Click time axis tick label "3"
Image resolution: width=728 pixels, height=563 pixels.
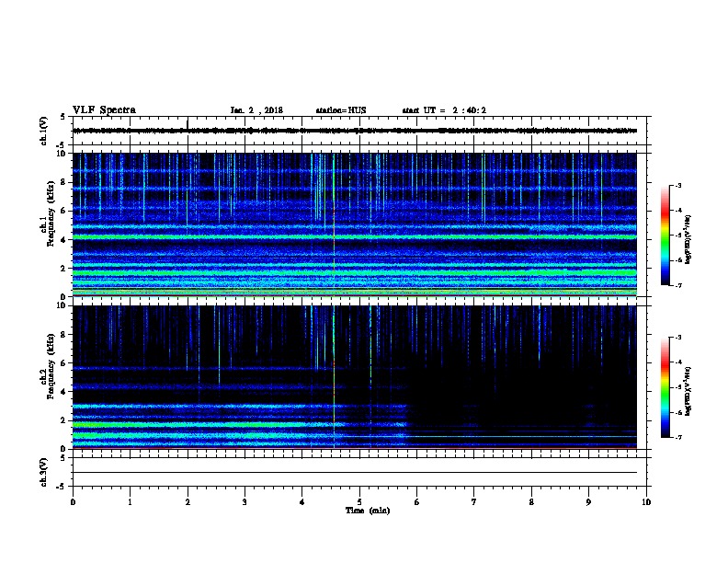[x=245, y=502]
